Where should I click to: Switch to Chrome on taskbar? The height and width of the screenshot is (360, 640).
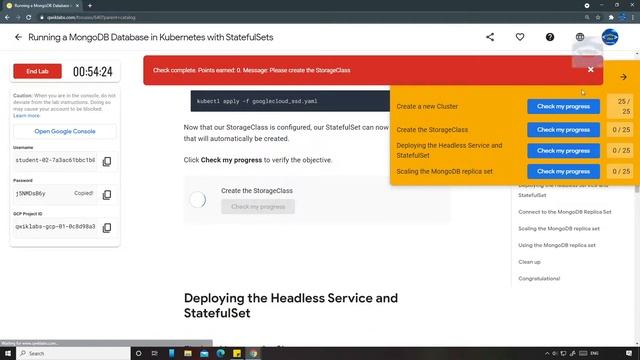pyautogui.click(x=253, y=353)
